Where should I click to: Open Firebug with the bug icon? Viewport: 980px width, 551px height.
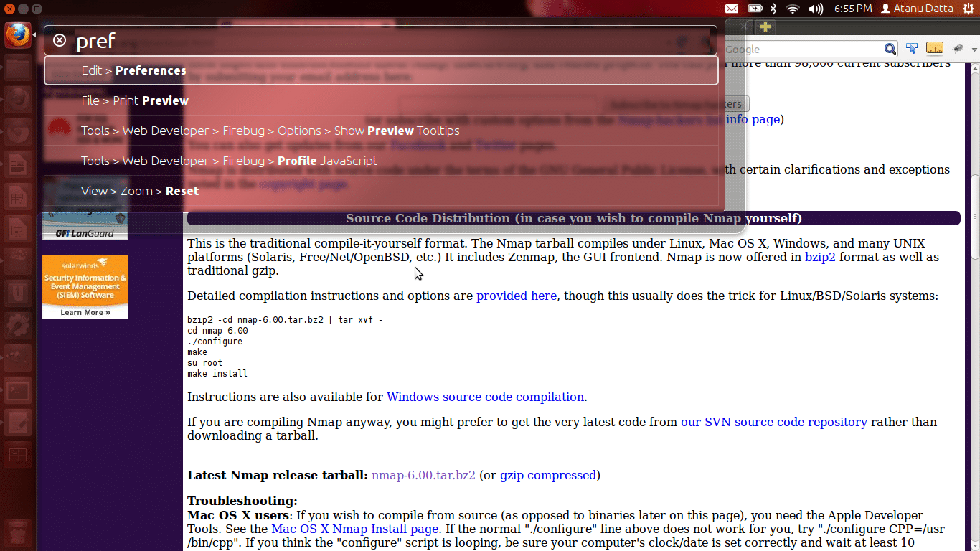(957, 49)
